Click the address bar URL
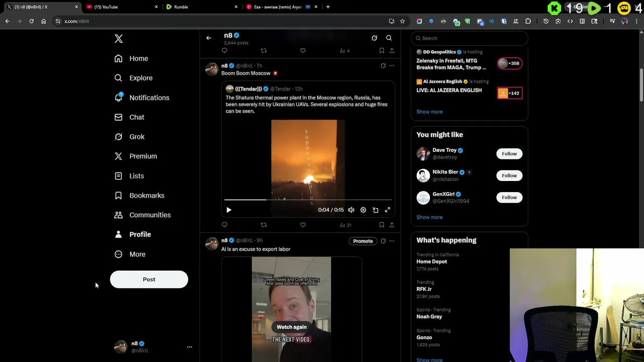644x362 pixels. [76, 21]
